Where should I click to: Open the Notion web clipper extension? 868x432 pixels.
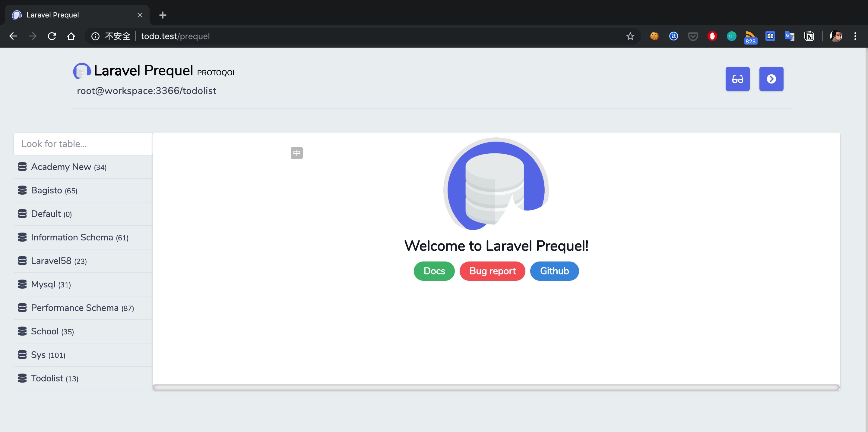pyautogui.click(x=809, y=36)
